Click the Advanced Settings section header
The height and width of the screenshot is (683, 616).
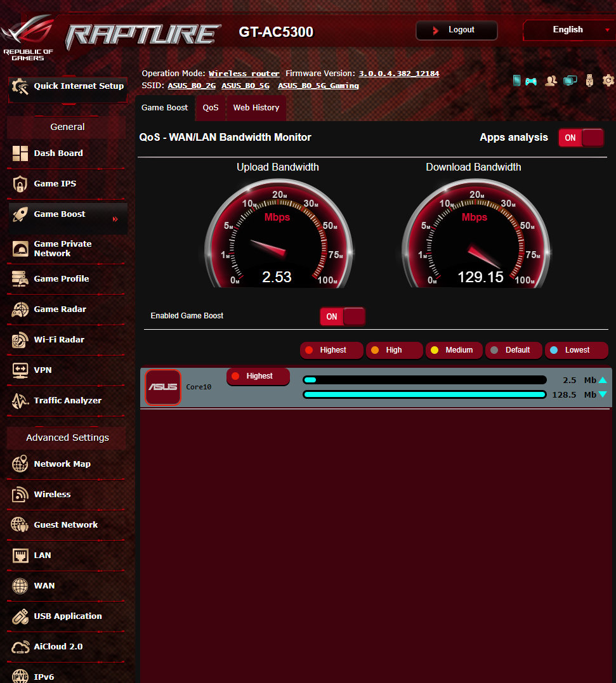[x=67, y=438]
